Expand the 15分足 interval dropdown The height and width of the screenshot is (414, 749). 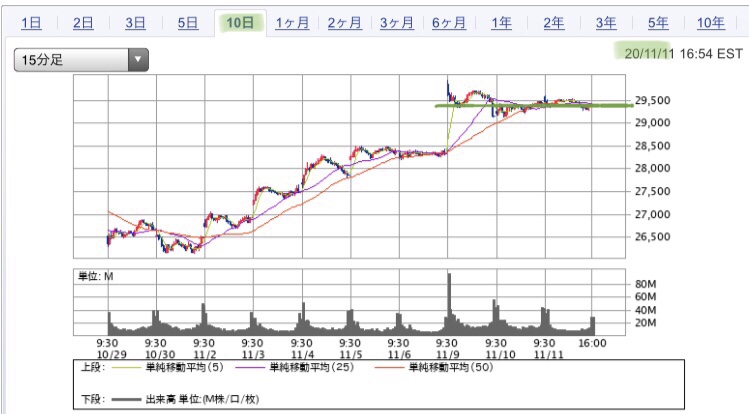72,60
